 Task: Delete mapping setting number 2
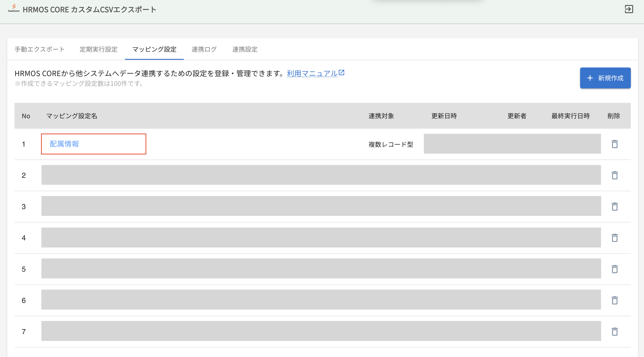615,175
